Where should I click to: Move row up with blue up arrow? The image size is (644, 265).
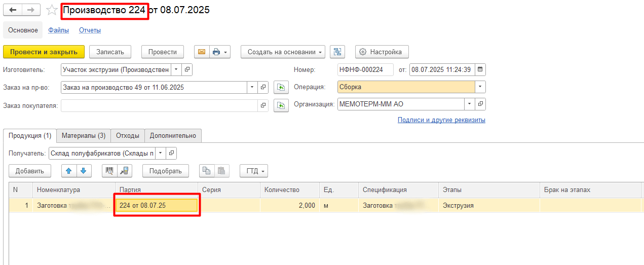[x=69, y=171]
